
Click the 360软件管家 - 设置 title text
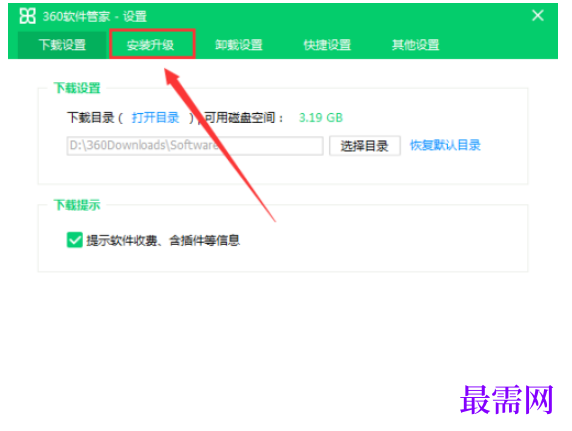tap(94, 16)
